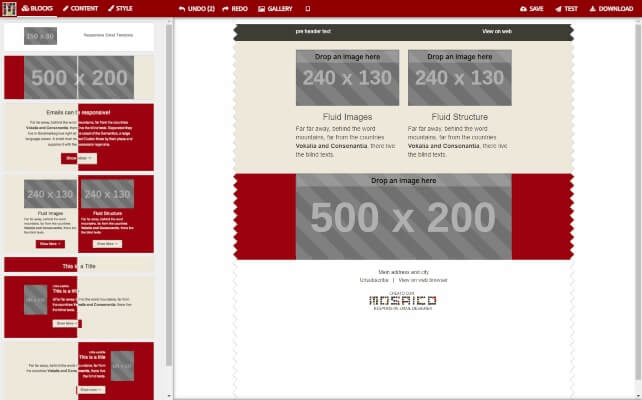Viewport: 642px width, 400px height.
Task: Open the Blocks tab
Action: (37, 9)
